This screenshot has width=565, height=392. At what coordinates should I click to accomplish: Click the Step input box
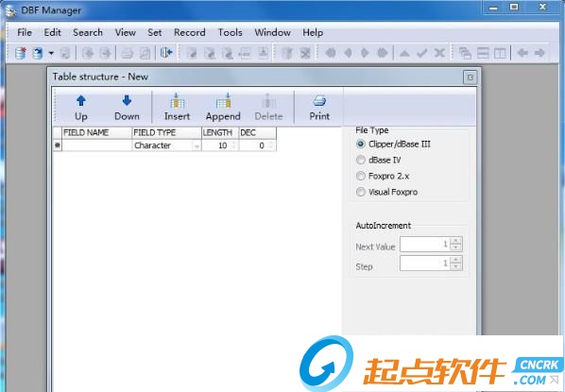click(425, 264)
